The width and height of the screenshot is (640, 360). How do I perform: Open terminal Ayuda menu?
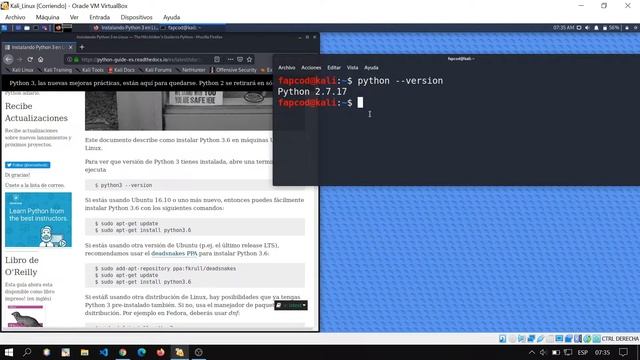(371, 68)
